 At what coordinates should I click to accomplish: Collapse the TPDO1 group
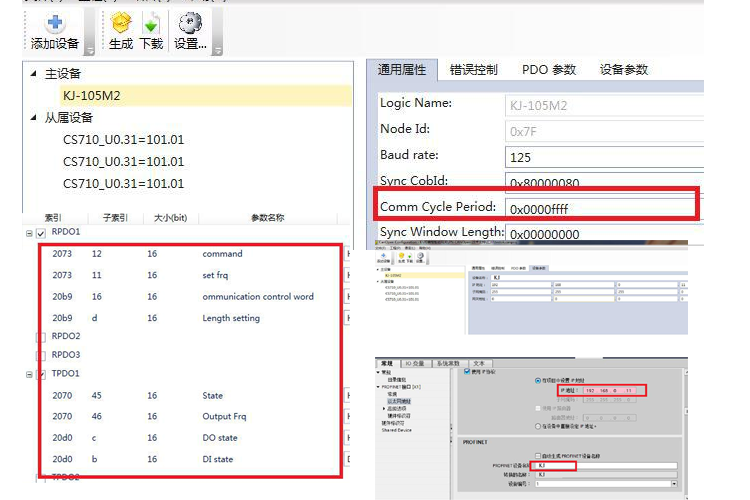pos(29,374)
